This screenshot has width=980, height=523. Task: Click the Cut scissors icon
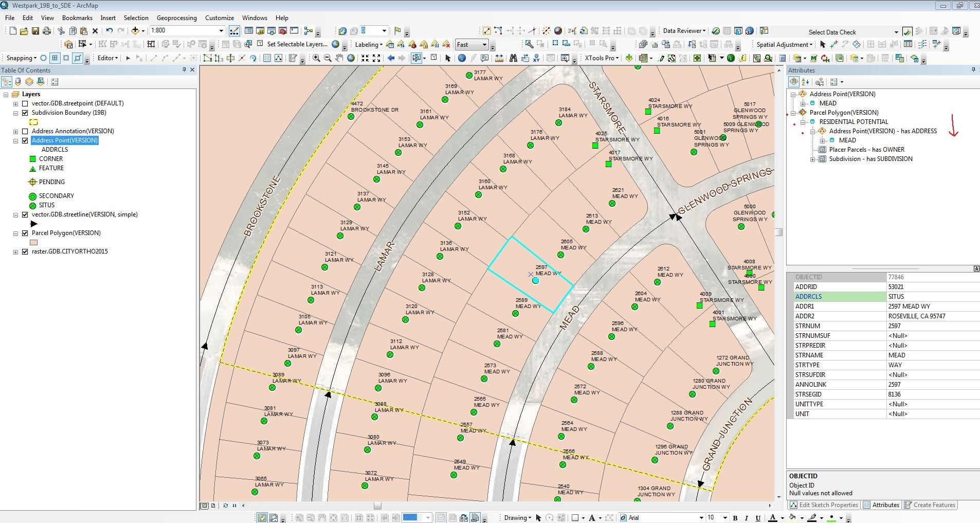click(61, 31)
